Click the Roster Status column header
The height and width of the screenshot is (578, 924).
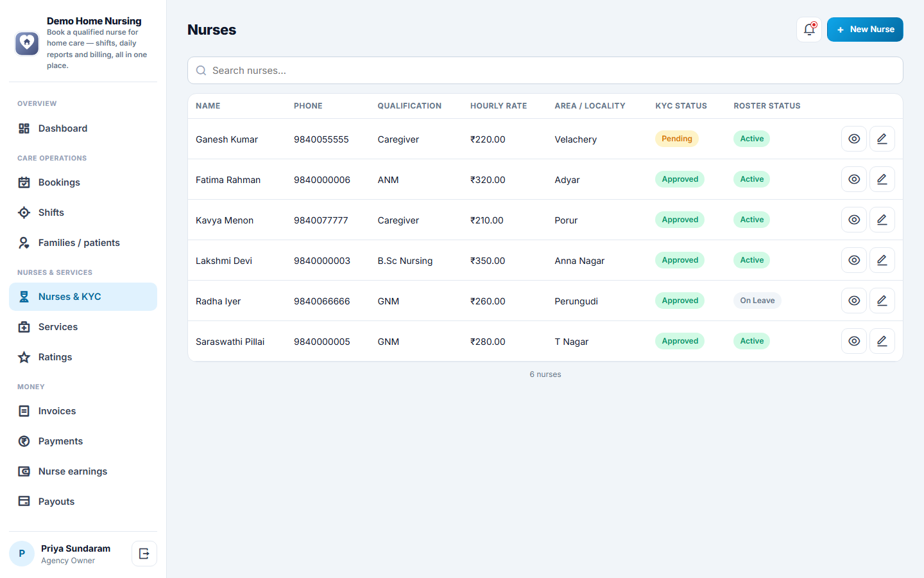pos(767,106)
